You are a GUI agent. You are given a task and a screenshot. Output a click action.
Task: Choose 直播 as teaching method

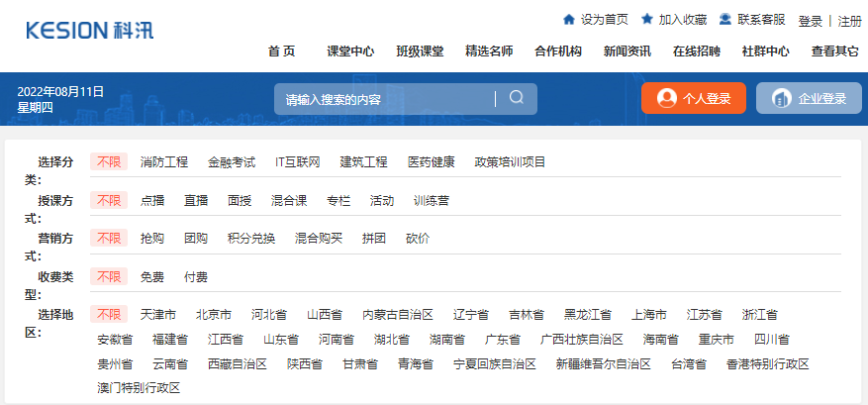(x=196, y=200)
